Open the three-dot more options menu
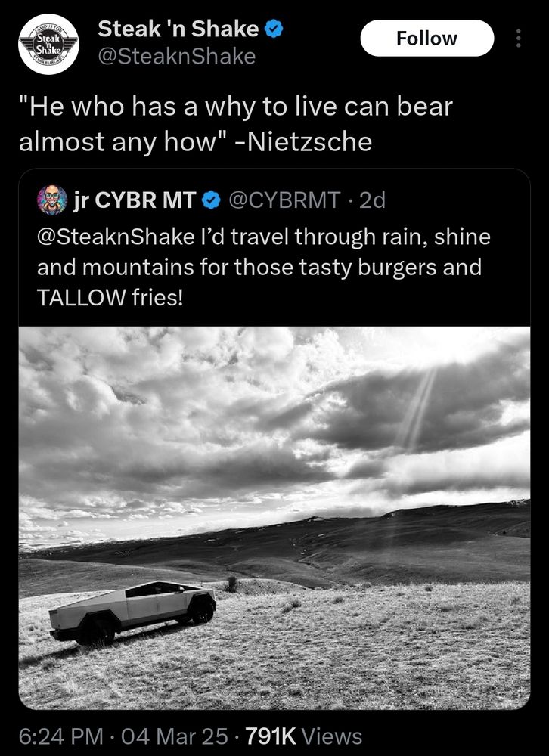Screen dimensions: 549x756 click(x=518, y=39)
